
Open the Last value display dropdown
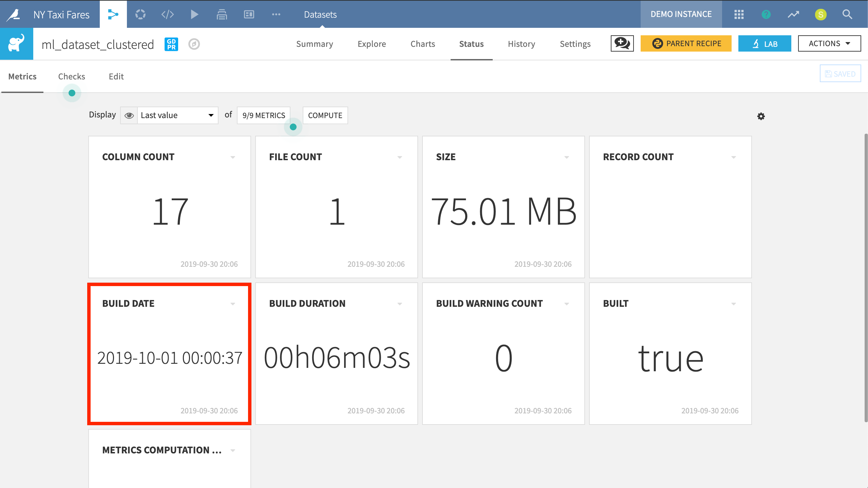[x=177, y=115]
